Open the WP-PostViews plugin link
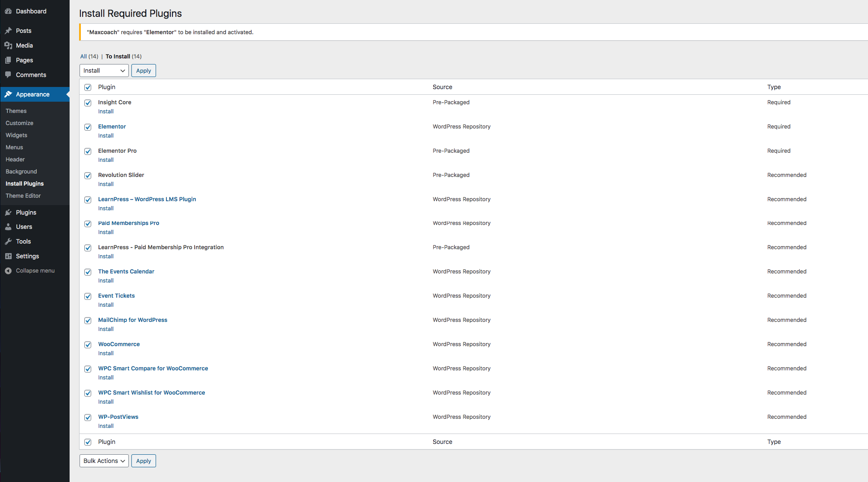The height and width of the screenshot is (482, 868). coord(118,417)
